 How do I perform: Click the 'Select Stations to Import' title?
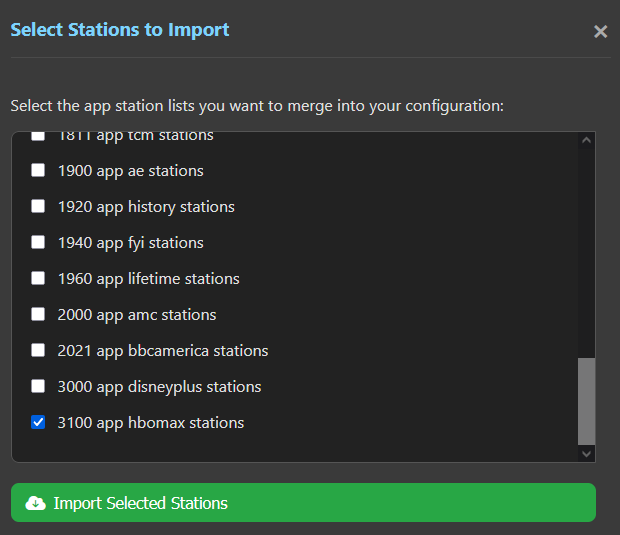120,30
